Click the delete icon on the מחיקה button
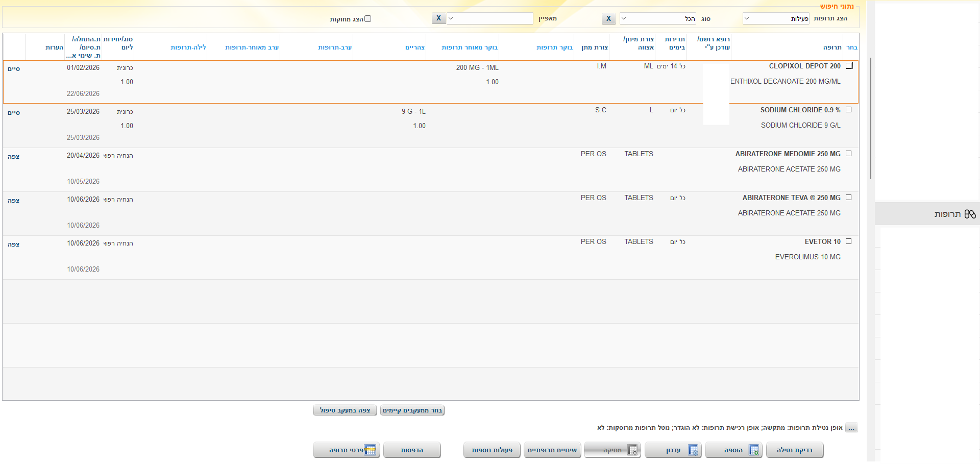This screenshot has height=464, width=980. tap(632, 450)
